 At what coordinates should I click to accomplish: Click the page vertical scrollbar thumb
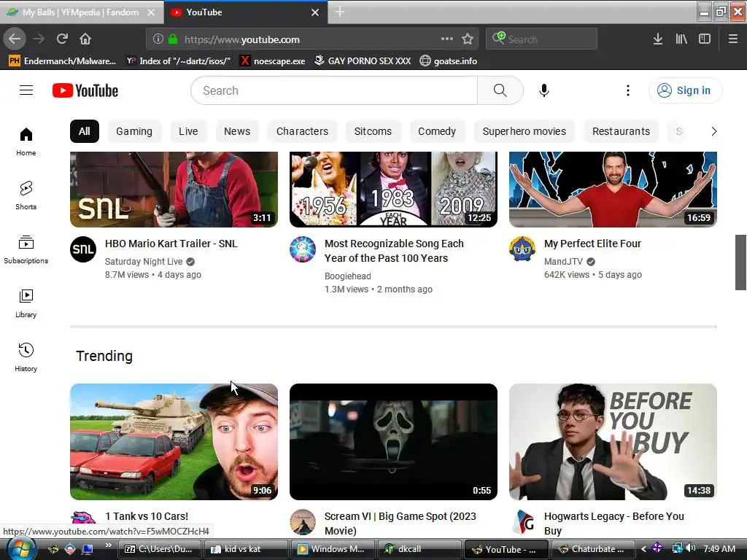coord(740,262)
